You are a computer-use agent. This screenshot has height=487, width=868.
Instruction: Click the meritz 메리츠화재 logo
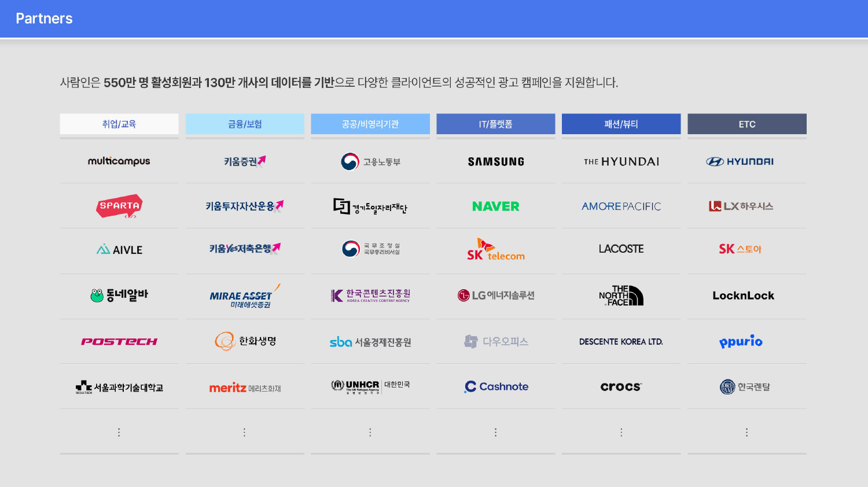[x=245, y=388]
